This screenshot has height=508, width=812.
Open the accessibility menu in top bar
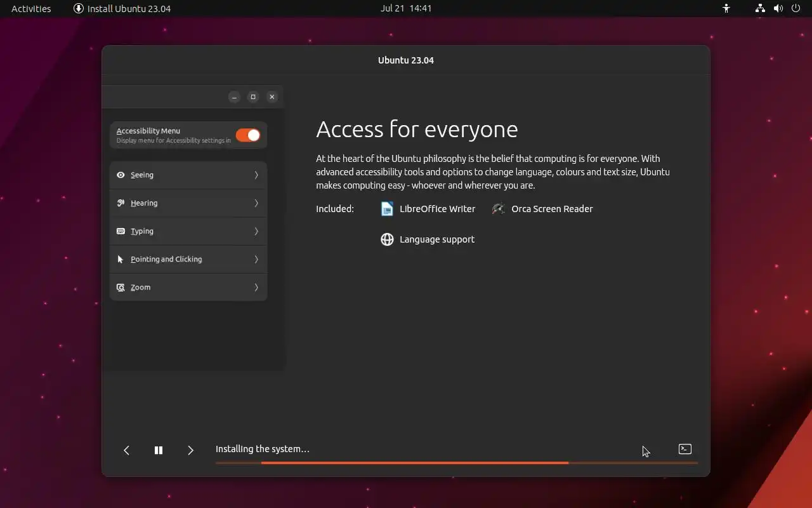[726, 8]
